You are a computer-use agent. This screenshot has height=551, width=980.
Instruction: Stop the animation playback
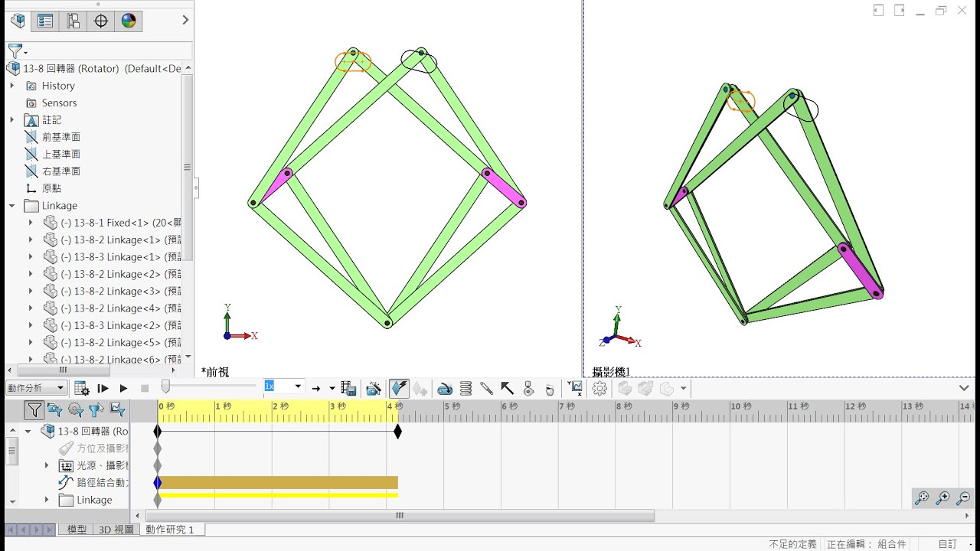tap(145, 389)
